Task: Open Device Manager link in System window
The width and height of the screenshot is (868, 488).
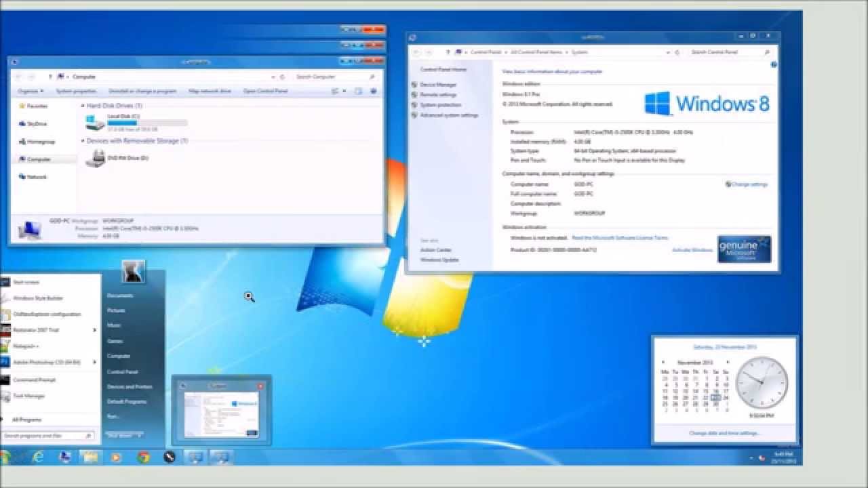Action: tap(438, 85)
